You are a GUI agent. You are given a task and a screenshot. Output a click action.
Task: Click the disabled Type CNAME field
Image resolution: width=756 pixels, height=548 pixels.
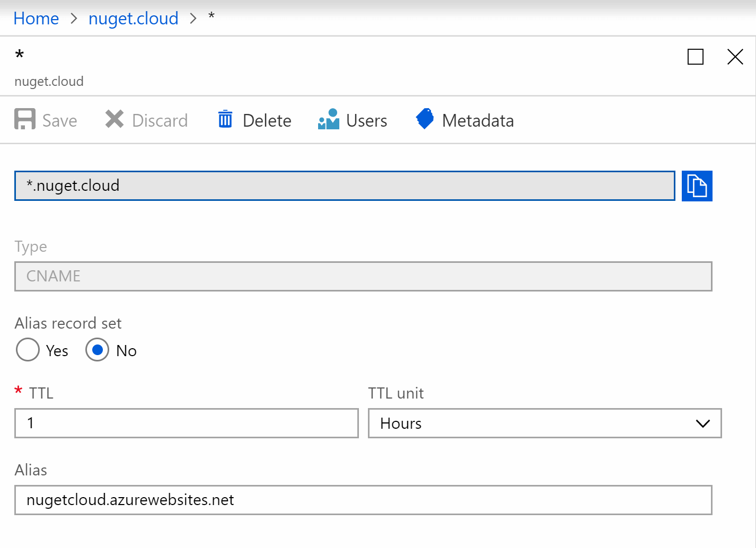point(363,276)
